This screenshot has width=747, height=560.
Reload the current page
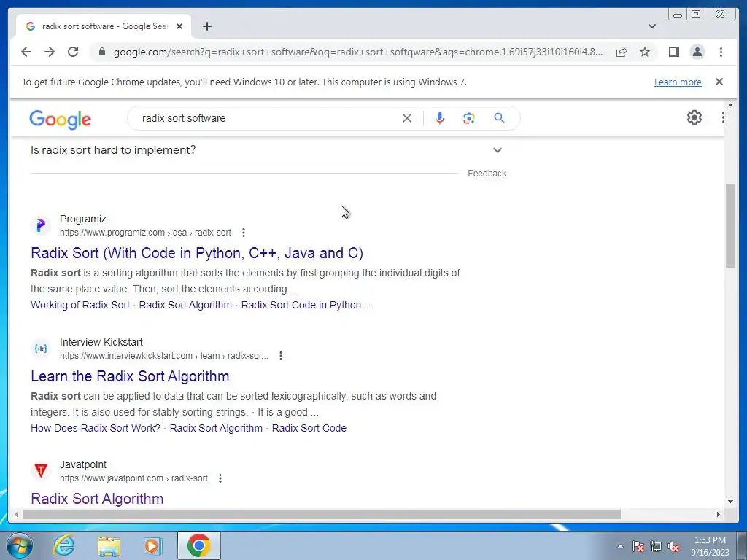coord(73,52)
